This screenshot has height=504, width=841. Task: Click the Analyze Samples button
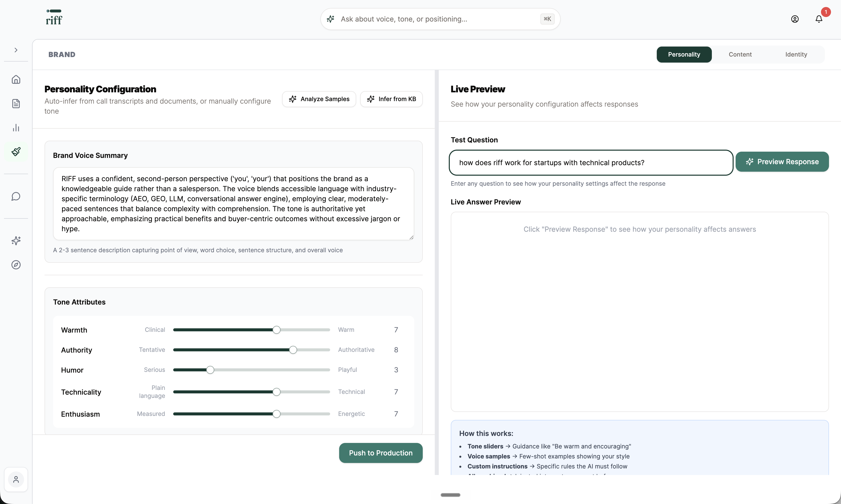click(319, 99)
